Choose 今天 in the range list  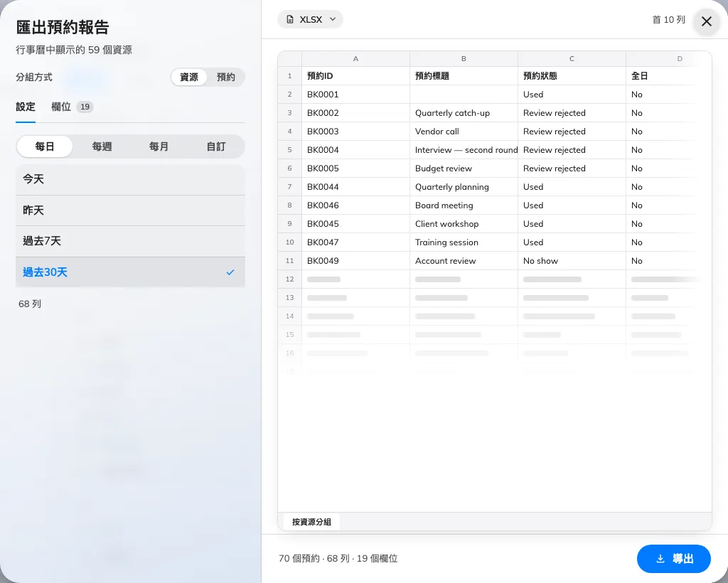tap(131, 179)
